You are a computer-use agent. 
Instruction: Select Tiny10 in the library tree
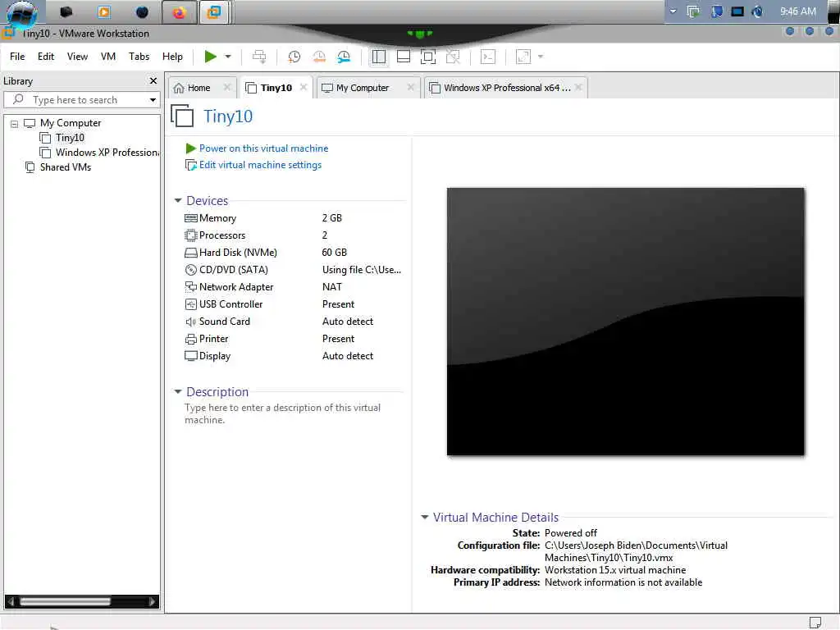tap(70, 138)
